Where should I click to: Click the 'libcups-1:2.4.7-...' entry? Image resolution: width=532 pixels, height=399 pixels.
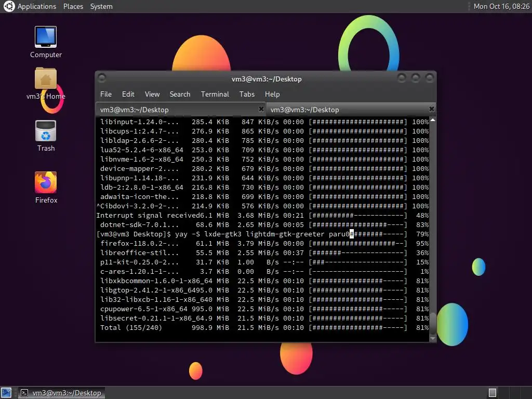point(139,131)
